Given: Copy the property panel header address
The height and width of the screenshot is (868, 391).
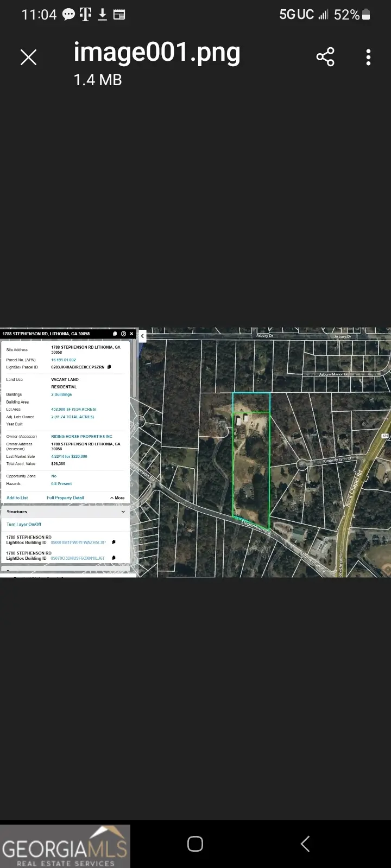Looking at the screenshot, I should [x=115, y=334].
